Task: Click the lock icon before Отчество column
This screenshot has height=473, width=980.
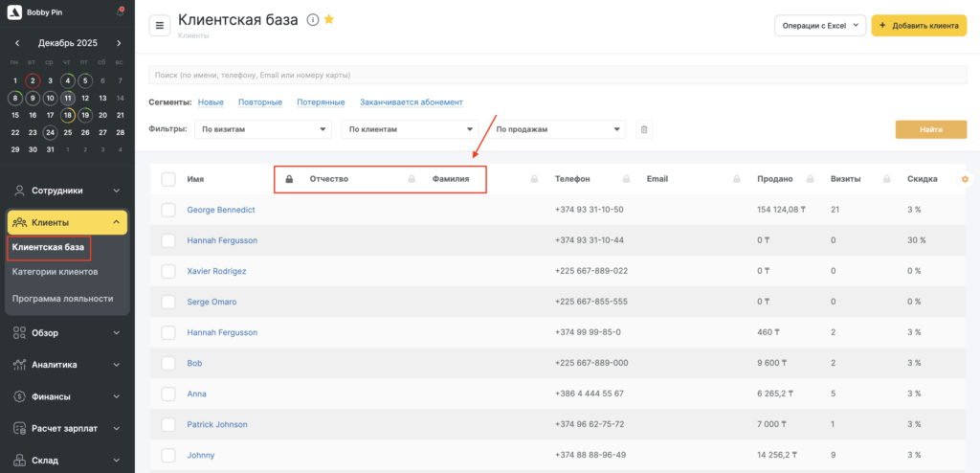Action: tap(290, 179)
